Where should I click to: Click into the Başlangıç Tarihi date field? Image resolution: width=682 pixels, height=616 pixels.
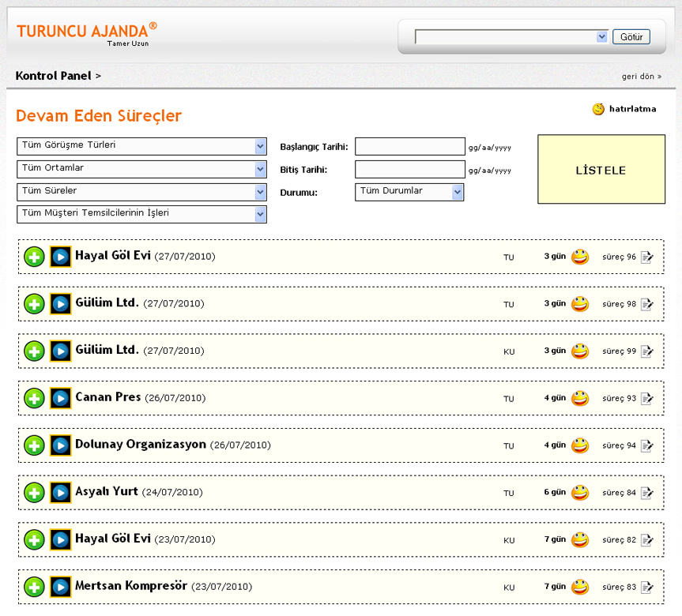click(409, 147)
